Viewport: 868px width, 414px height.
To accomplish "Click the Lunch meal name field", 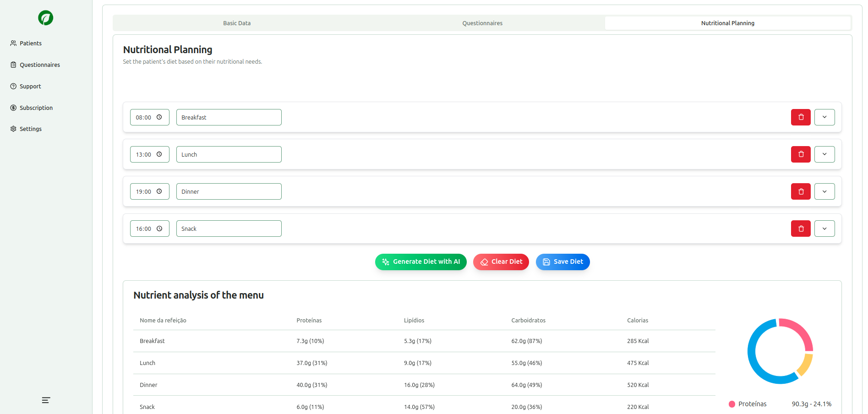I will 229,154.
